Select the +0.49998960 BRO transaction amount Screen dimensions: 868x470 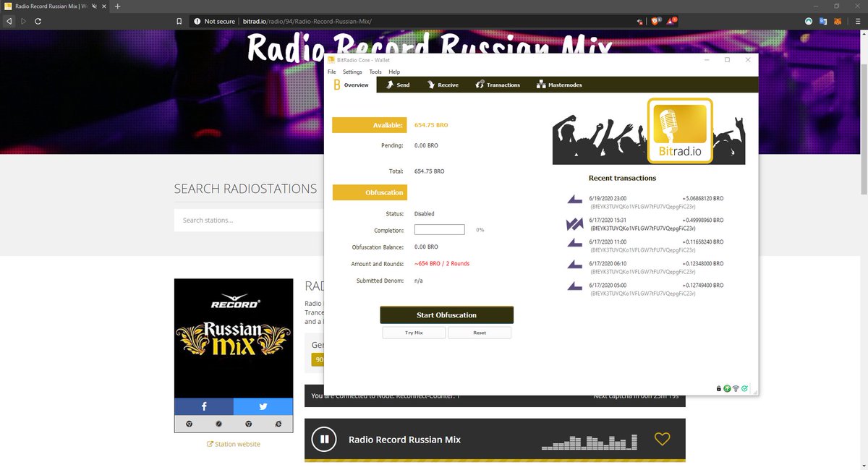tap(702, 220)
